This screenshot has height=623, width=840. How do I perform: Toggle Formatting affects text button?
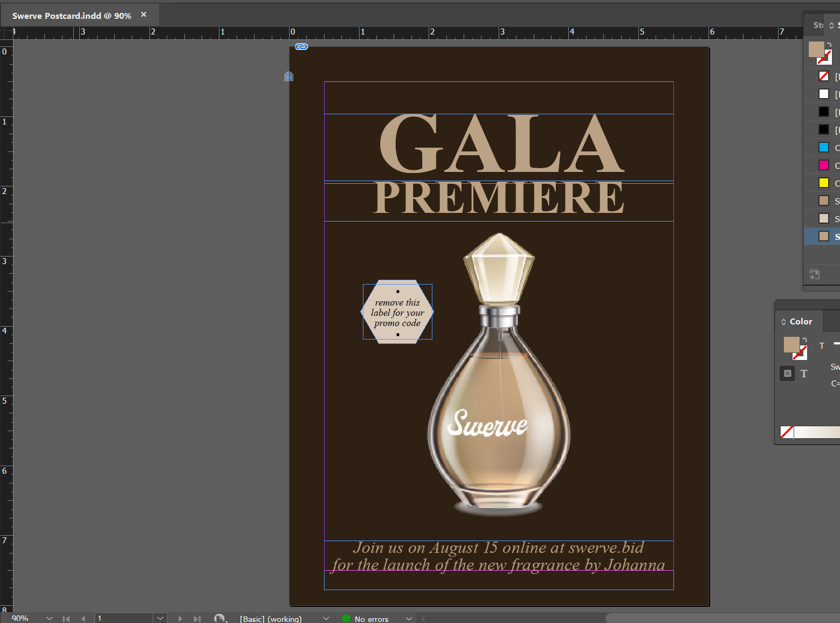[804, 373]
